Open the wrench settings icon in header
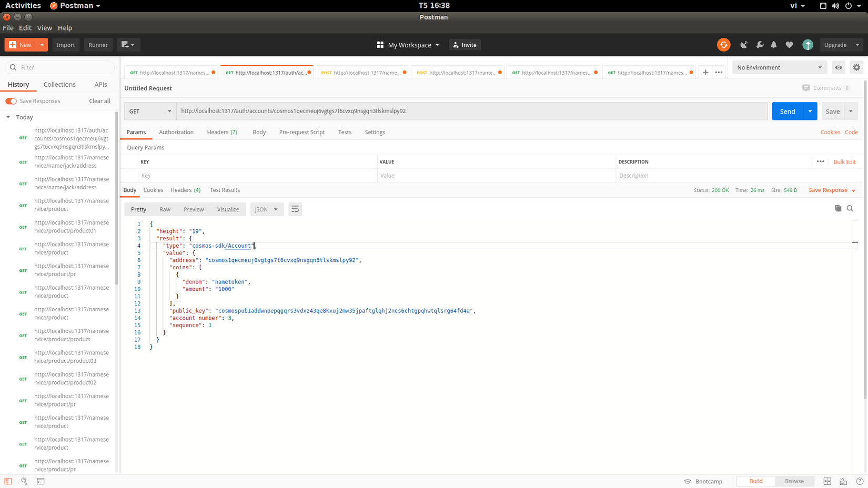The image size is (868, 488). tap(760, 45)
